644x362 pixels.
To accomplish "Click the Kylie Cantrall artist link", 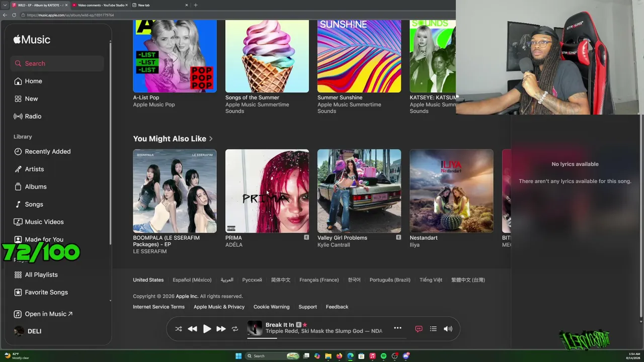I will (x=334, y=245).
